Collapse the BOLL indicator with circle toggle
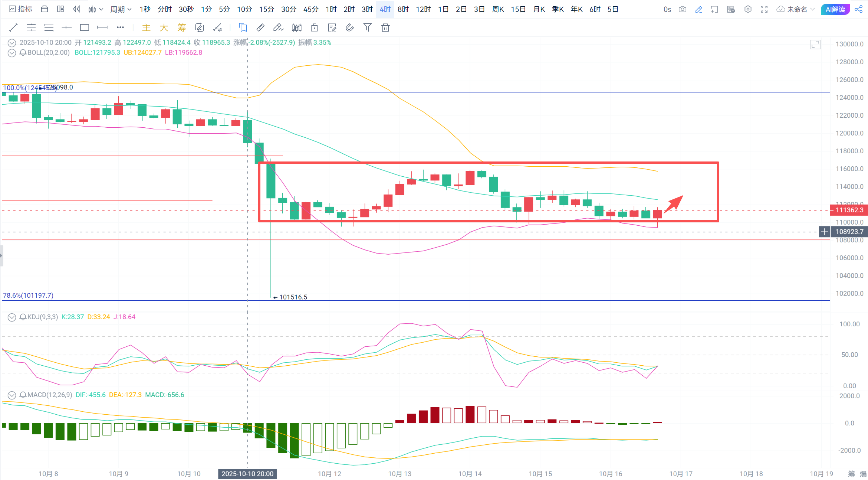 [12, 53]
